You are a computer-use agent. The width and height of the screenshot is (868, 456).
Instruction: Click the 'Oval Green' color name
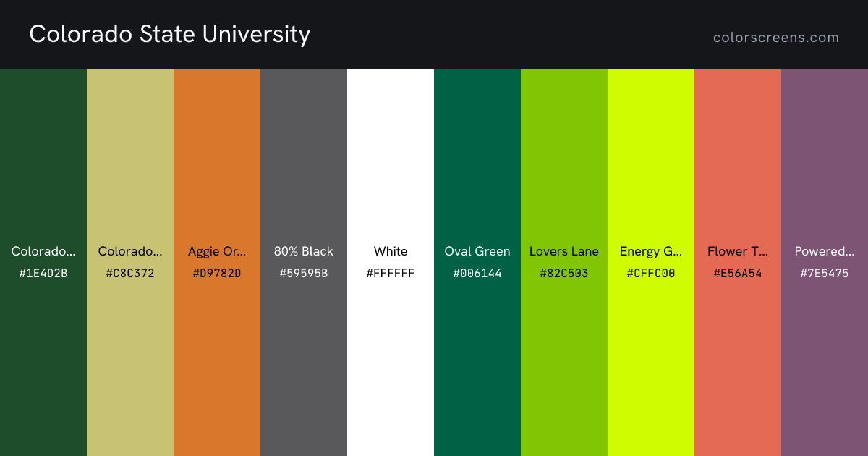tap(477, 251)
